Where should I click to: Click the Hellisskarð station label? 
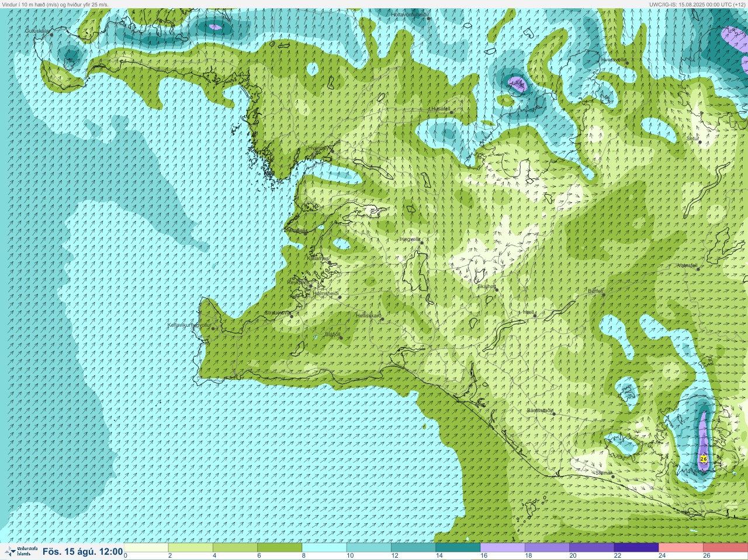(369, 316)
